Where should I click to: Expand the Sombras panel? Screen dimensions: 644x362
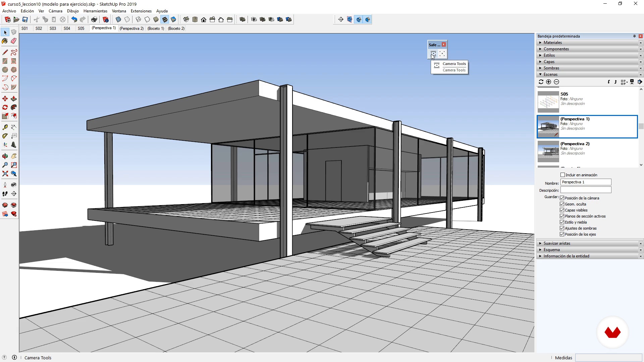(587, 68)
